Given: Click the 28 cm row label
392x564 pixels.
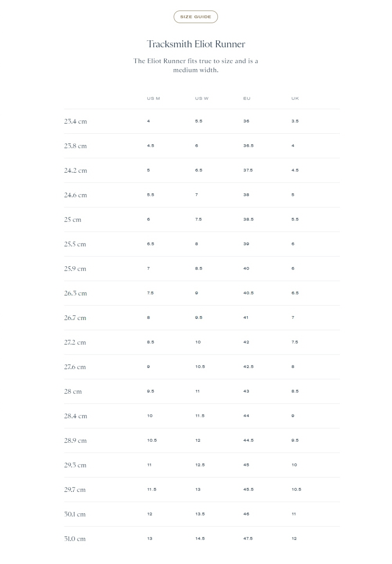Looking at the screenshot, I should pyautogui.click(x=73, y=391).
